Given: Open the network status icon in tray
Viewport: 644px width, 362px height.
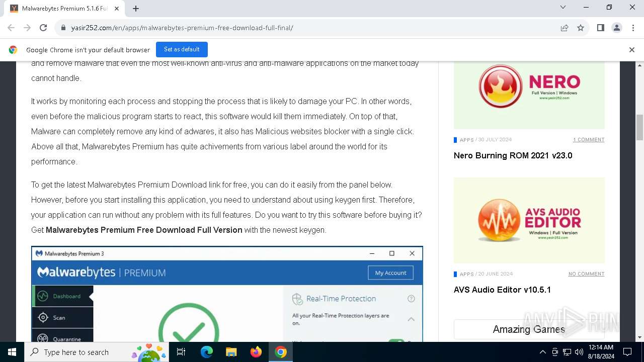Looking at the screenshot, I should (x=567, y=352).
